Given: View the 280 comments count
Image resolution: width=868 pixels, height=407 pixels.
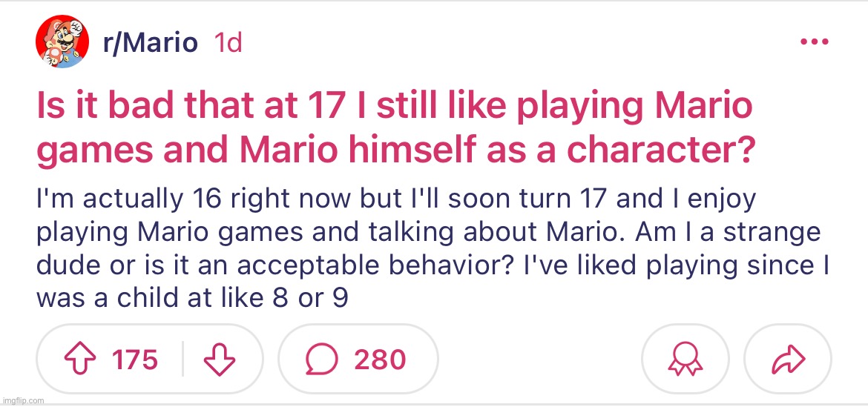Looking at the screenshot, I should tap(380, 360).
